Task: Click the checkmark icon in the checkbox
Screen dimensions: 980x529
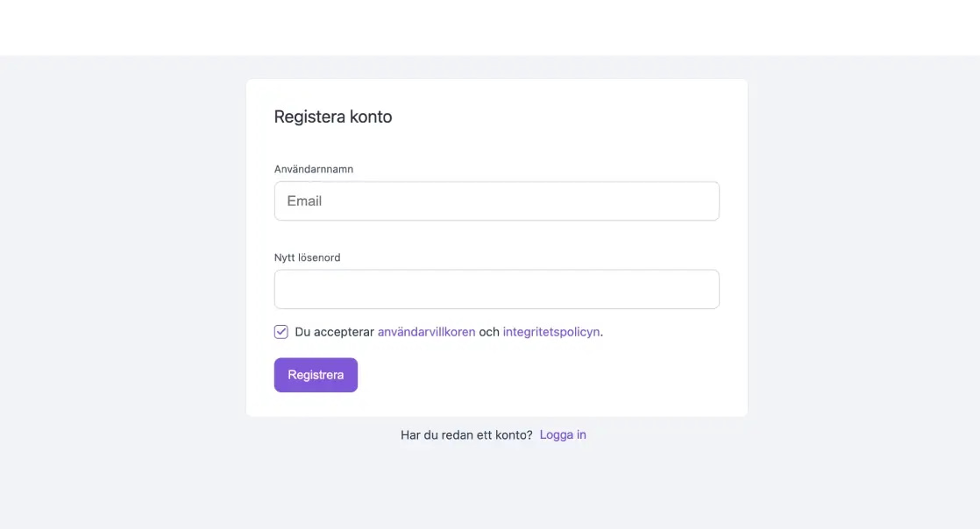Action: 280,331
